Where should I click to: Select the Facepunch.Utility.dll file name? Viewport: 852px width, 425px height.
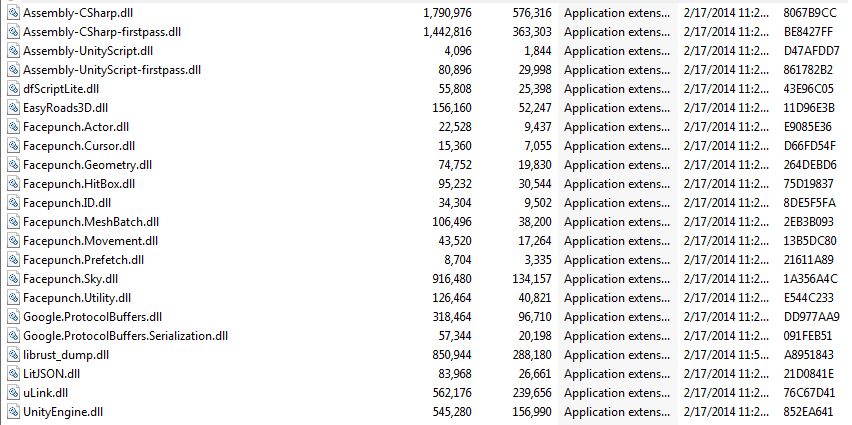point(77,298)
